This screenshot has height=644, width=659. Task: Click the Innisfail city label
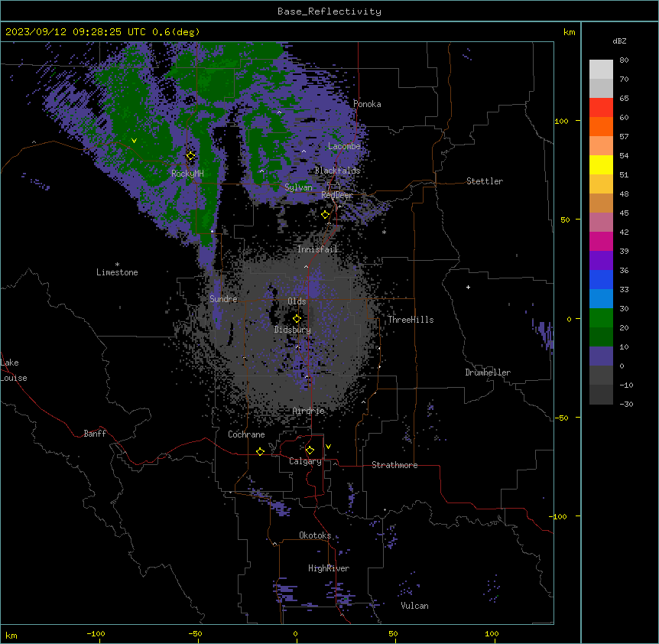point(317,249)
